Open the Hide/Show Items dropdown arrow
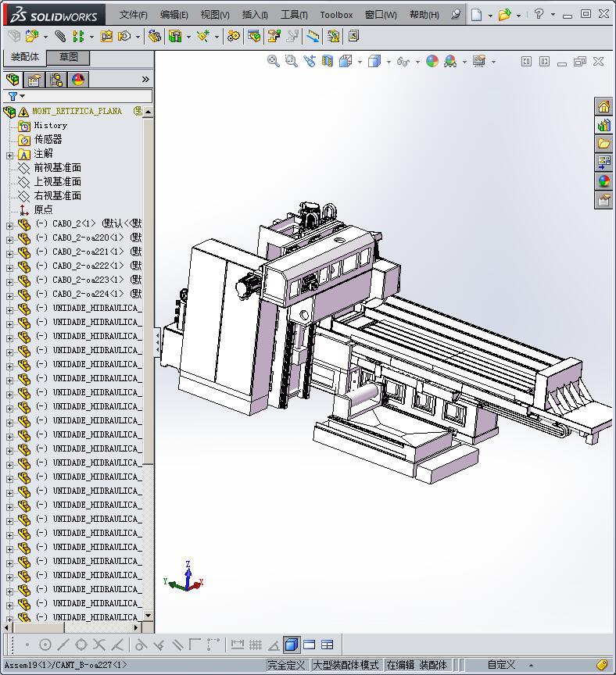The image size is (616, 675). pyautogui.click(x=417, y=62)
